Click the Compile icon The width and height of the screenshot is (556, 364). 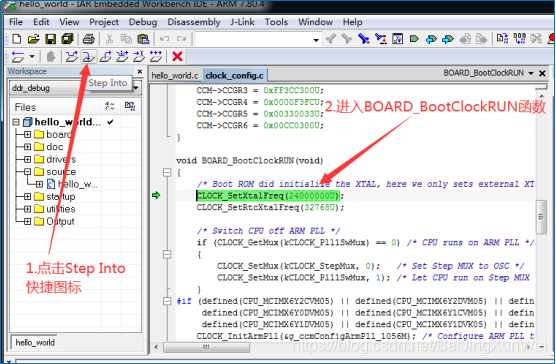coord(502,39)
